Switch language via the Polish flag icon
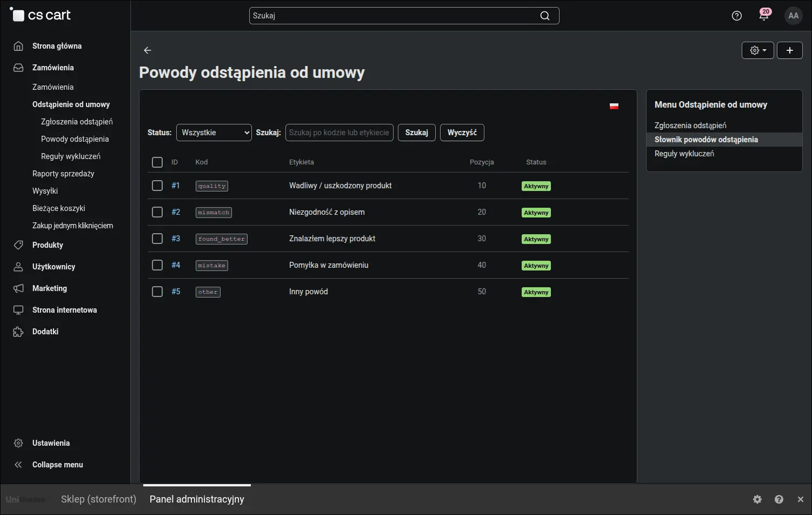The height and width of the screenshot is (515, 812). click(614, 106)
